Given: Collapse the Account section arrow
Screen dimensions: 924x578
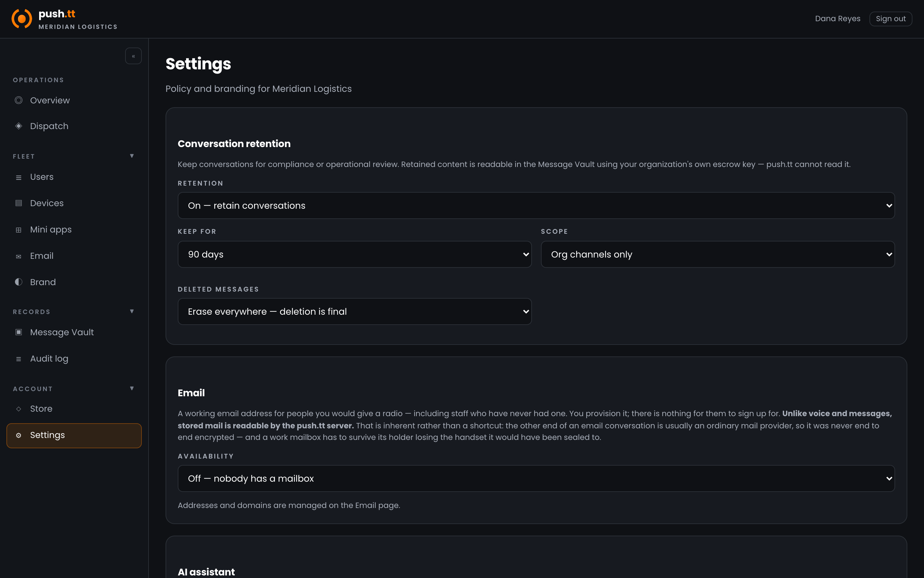Looking at the screenshot, I should [x=132, y=389].
